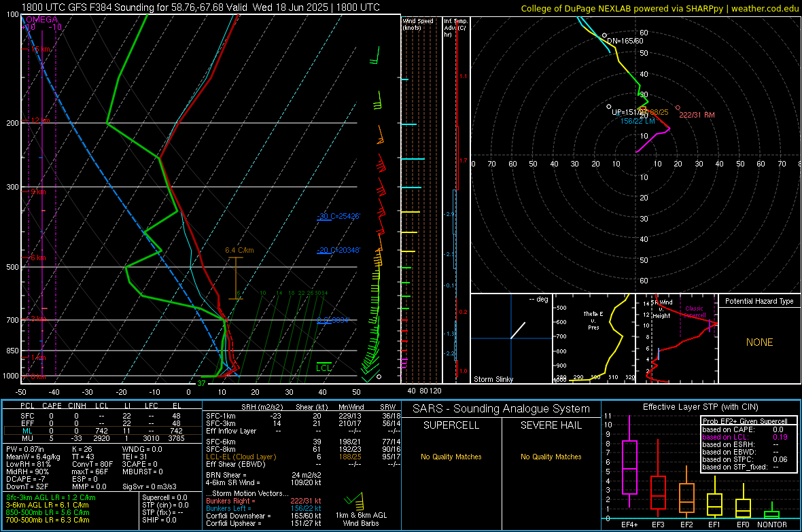Screen dimensions: 802x532
Task: Click the SHIP = 0.0 value
Action: (159, 520)
